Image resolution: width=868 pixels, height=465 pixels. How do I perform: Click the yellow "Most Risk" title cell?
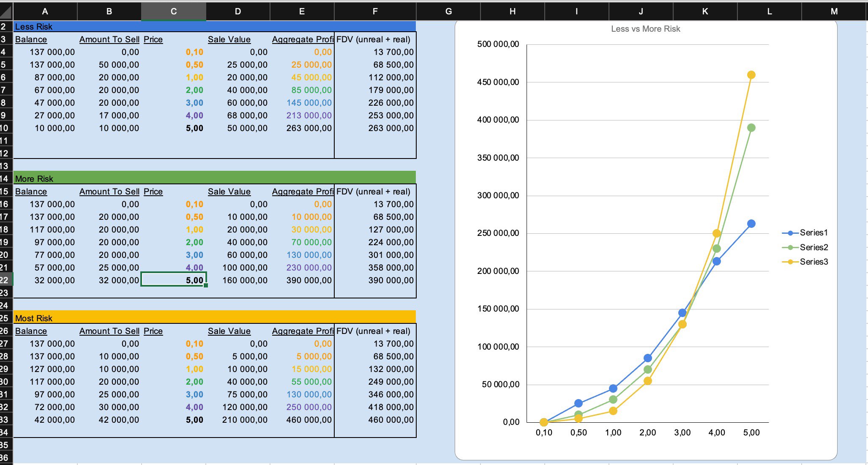click(34, 318)
